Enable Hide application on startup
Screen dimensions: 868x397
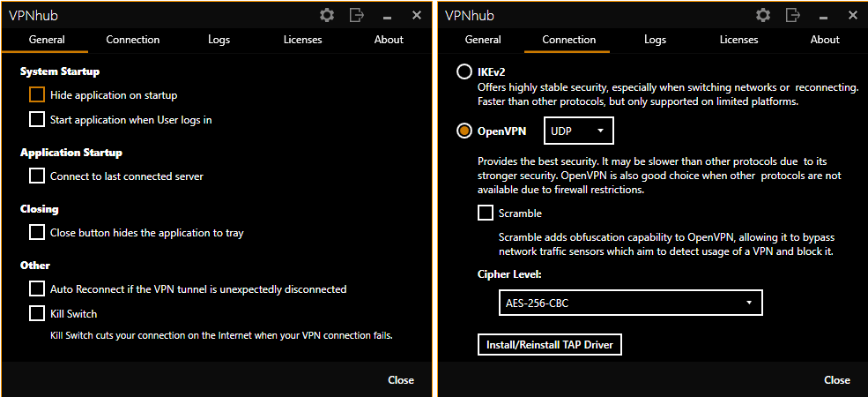click(x=37, y=94)
